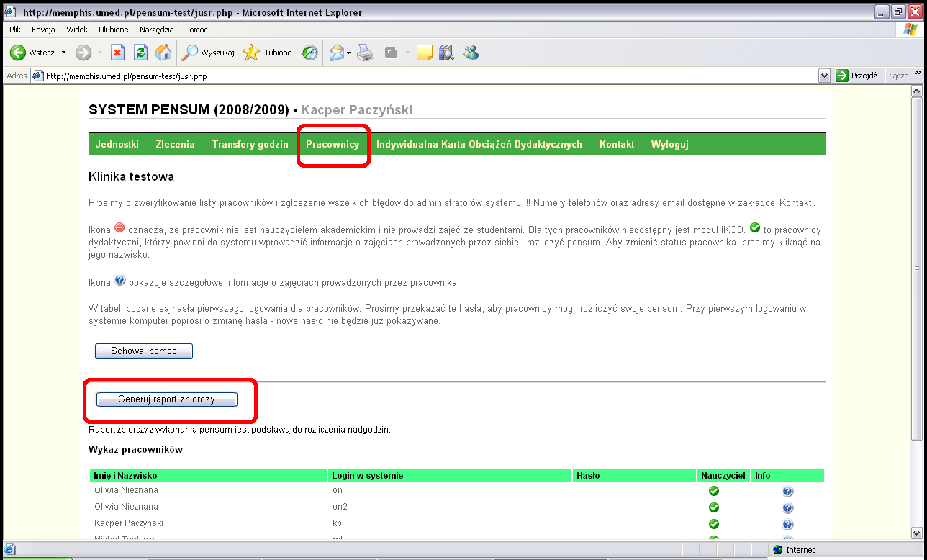The height and width of the screenshot is (560, 927).
Task: Open info icon for Kacper Paczyński
Action: [x=787, y=525]
